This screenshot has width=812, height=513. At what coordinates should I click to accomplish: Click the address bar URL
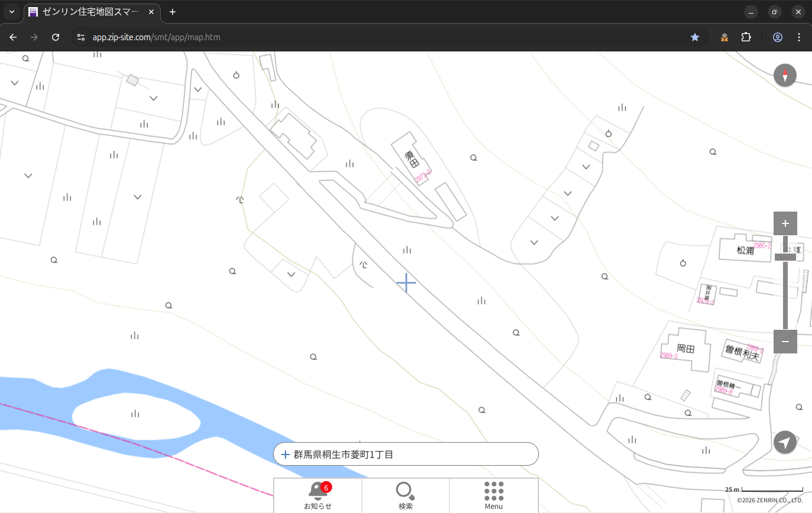(x=157, y=37)
